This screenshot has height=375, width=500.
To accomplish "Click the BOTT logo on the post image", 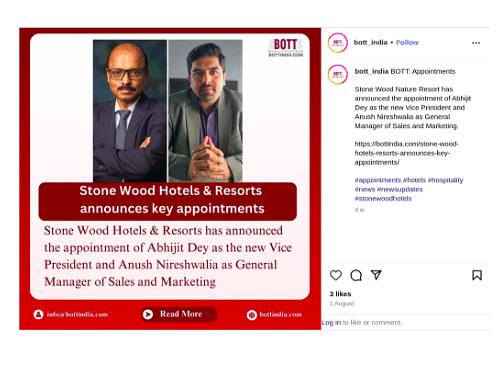I will click(286, 48).
